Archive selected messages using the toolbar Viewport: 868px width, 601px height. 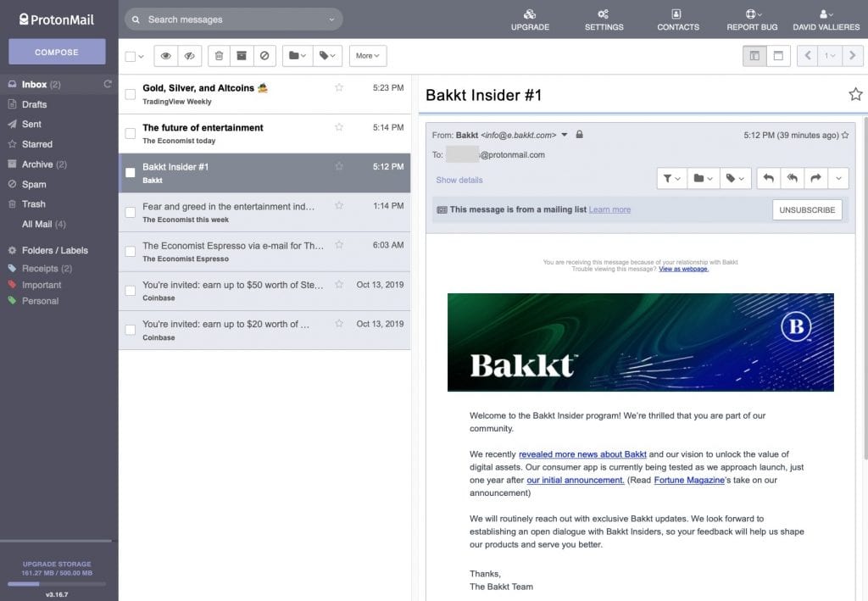pyautogui.click(x=242, y=56)
